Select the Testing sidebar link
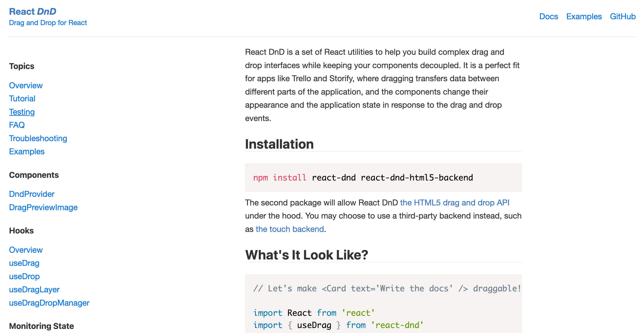The width and height of the screenshot is (644, 333). click(x=22, y=112)
